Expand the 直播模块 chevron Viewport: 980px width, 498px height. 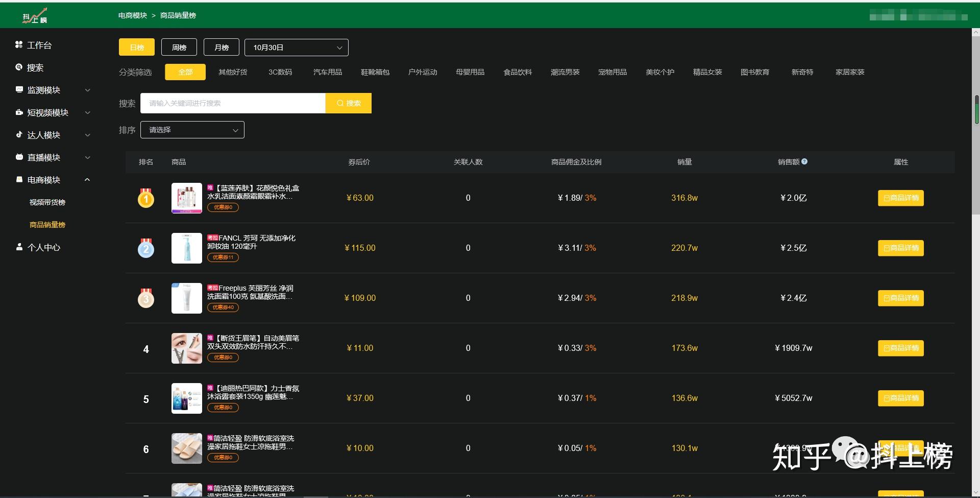pos(87,157)
